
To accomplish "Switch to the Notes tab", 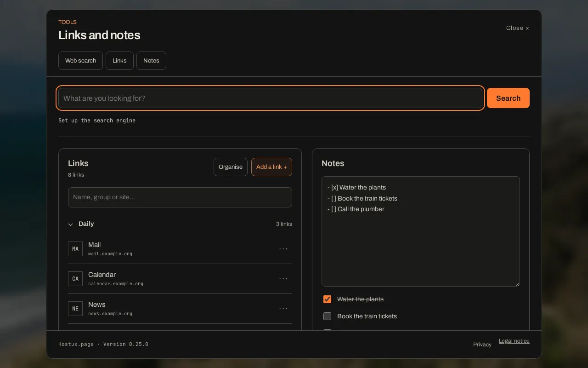I will [151, 61].
